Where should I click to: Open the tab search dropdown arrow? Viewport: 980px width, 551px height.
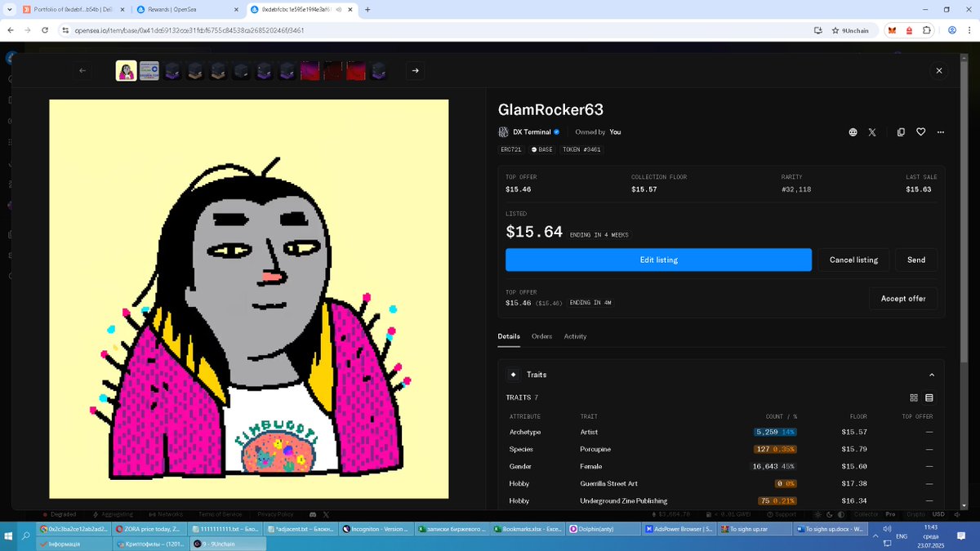pos(11,10)
